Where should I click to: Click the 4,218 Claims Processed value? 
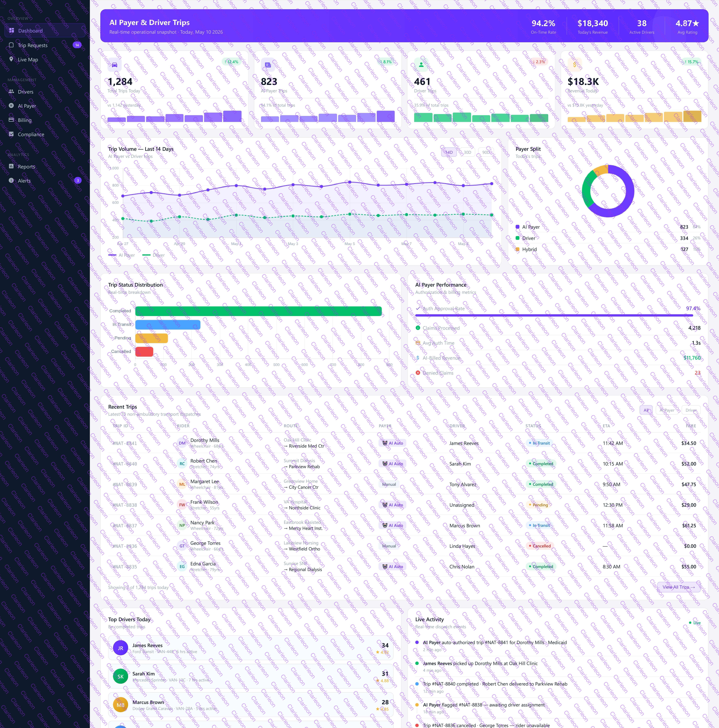pos(694,328)
